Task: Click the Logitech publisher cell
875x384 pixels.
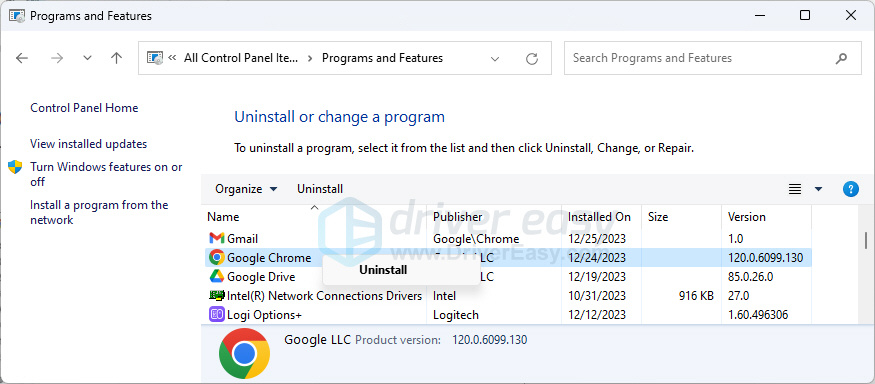Action: 456,315
